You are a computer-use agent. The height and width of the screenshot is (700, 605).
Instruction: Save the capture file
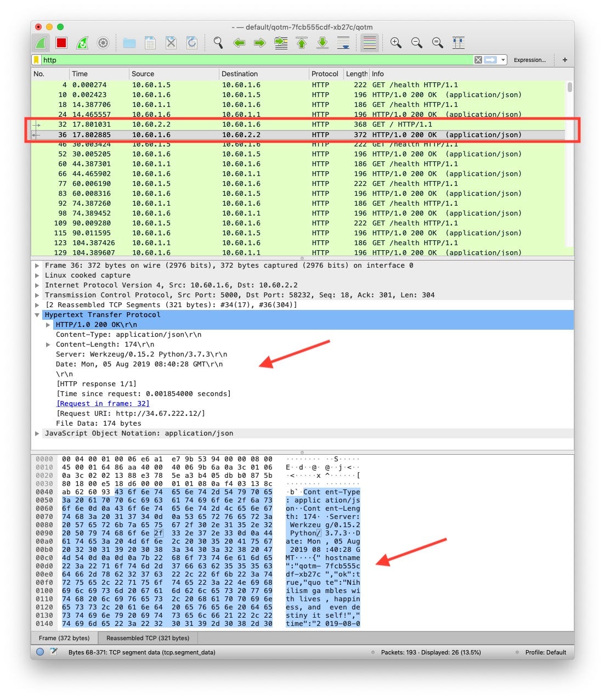click(x=150, y=43)
